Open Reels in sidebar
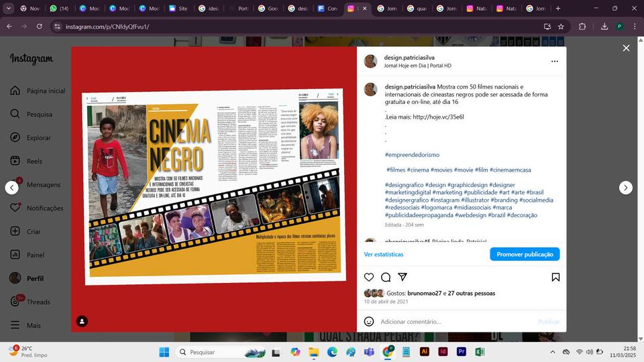Screen dimensions: 644x362 coord(27,161)
